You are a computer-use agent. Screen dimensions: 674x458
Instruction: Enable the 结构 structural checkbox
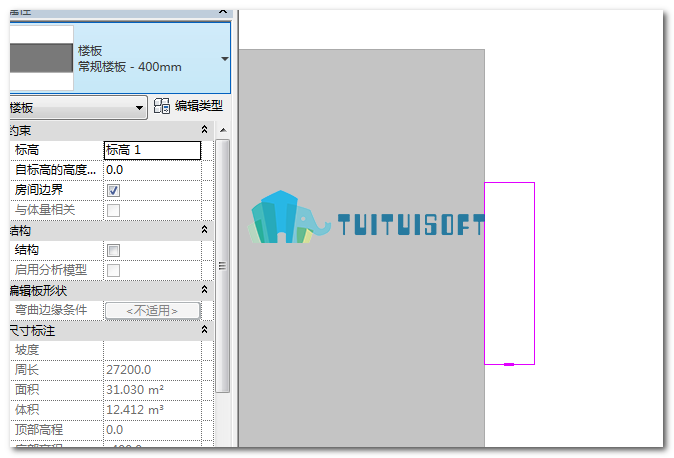point(113,250)
